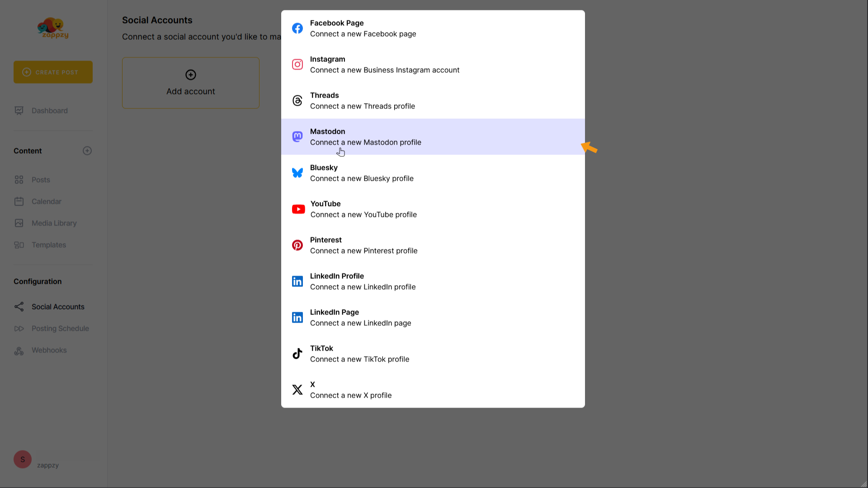Click the Instagram logo icon
The width and height of the screenshot is (868, 488).
tap(297, 65)
